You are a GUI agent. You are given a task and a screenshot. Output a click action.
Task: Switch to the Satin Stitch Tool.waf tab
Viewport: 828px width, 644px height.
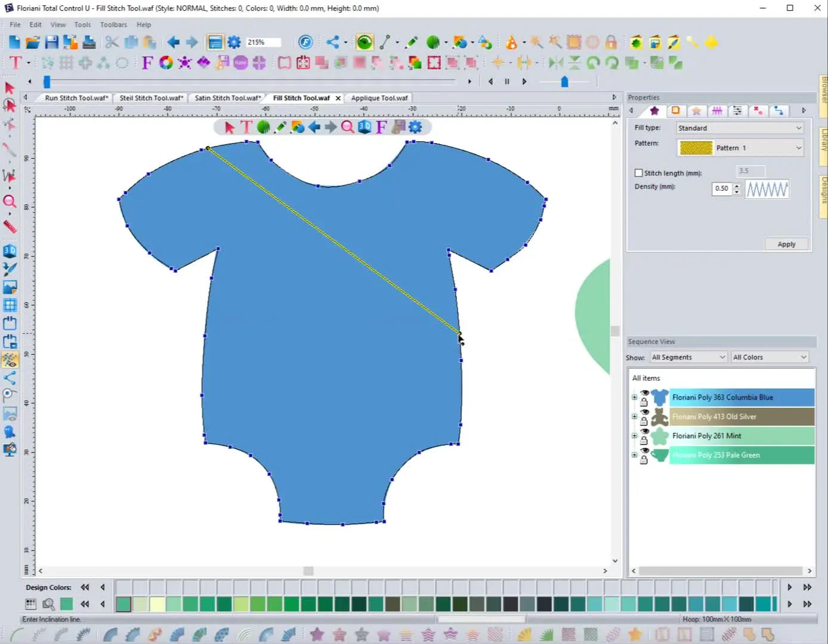pos(227,97)
